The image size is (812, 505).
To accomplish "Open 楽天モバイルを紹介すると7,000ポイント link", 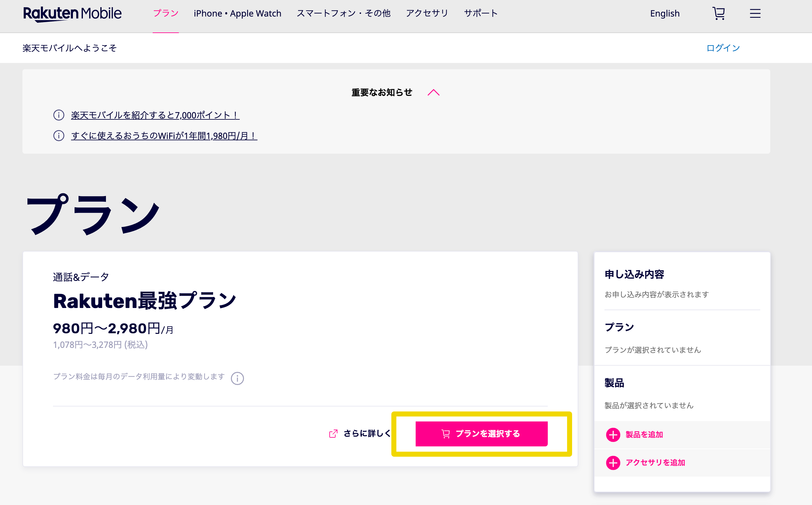I will click(x=155, y=115).
